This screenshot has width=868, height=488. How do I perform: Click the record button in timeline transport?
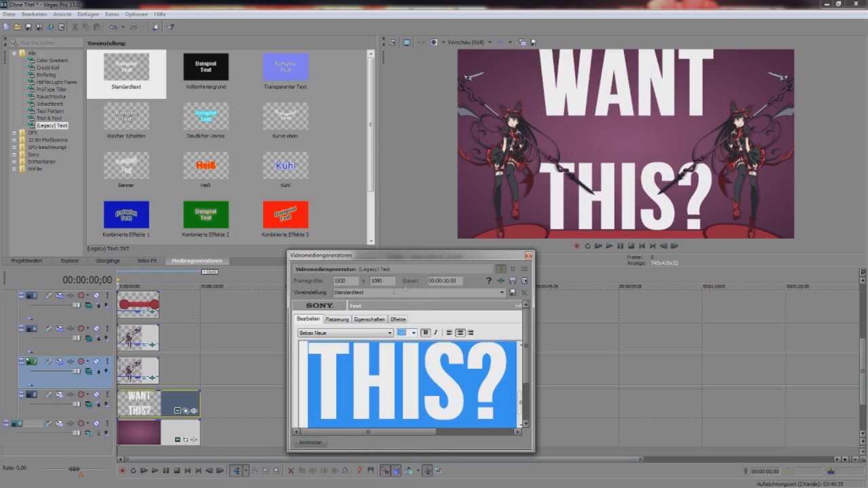point(123,470)
